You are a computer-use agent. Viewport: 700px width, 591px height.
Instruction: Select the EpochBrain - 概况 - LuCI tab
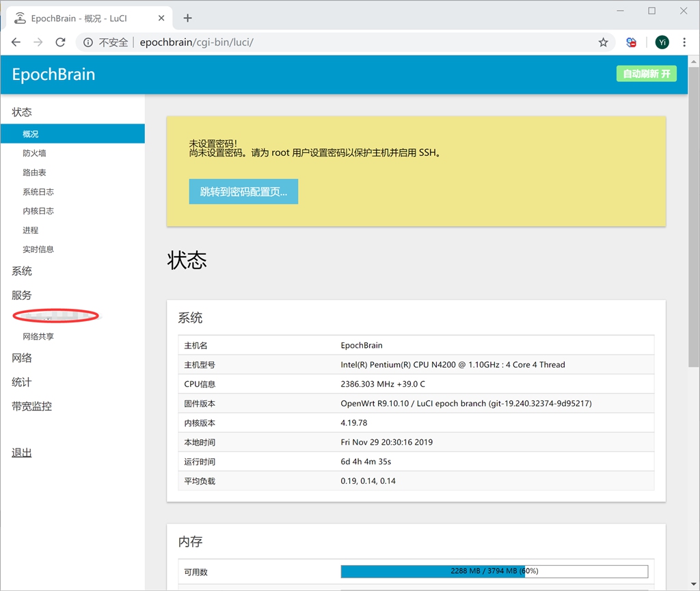pyautogui.click(x=90, y=18)
